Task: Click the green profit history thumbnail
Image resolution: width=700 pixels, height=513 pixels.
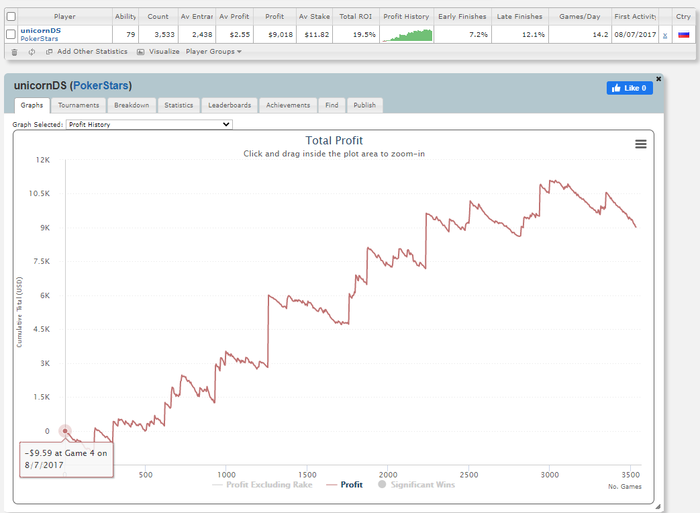Action: click(x=407, y=35)
